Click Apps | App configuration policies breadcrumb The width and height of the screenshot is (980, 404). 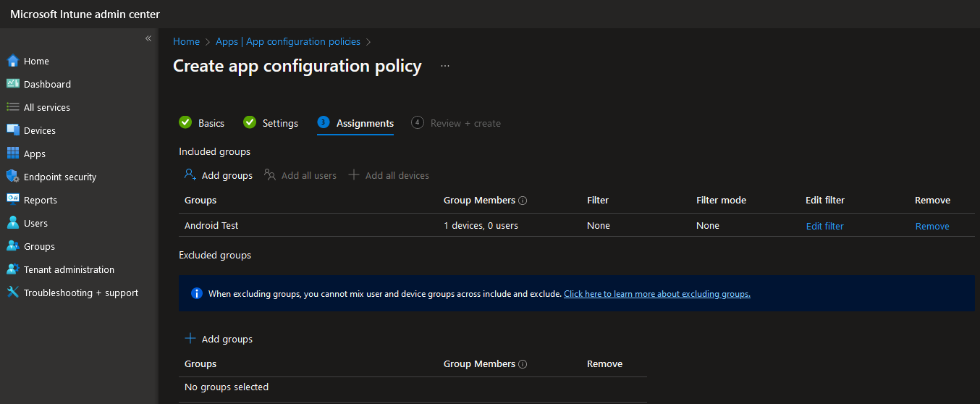(288, 41)
